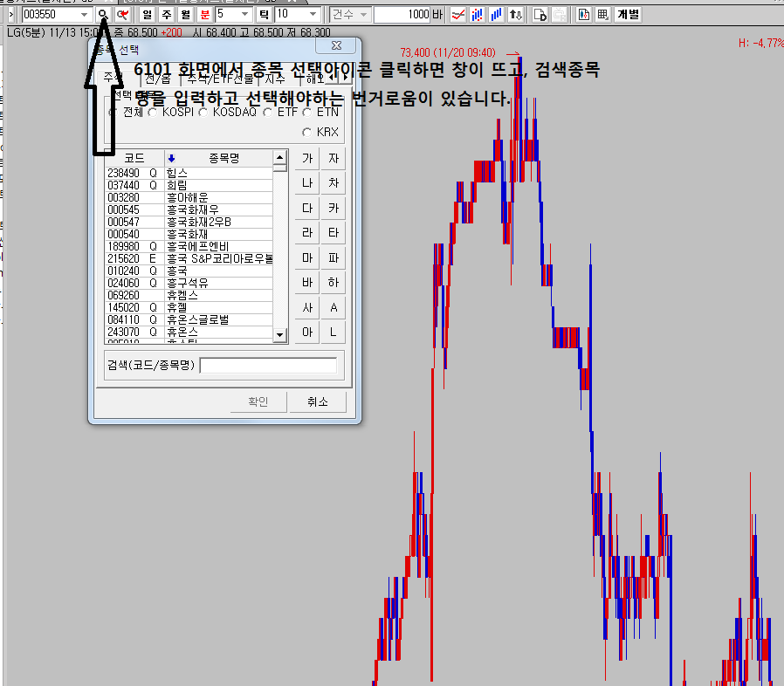Select the 주 (weekly) chart period button

166,15
